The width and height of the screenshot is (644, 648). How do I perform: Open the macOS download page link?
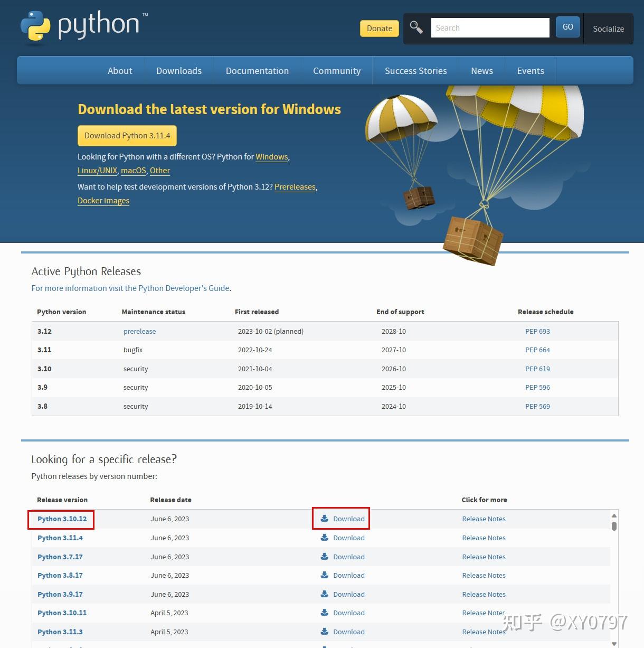pos(133,170)
